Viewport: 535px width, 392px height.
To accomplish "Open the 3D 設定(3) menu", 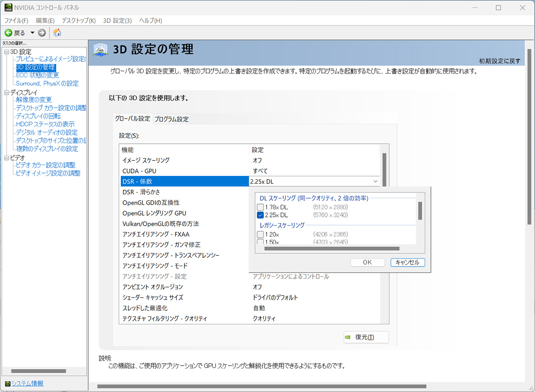I will pos(117,20).
